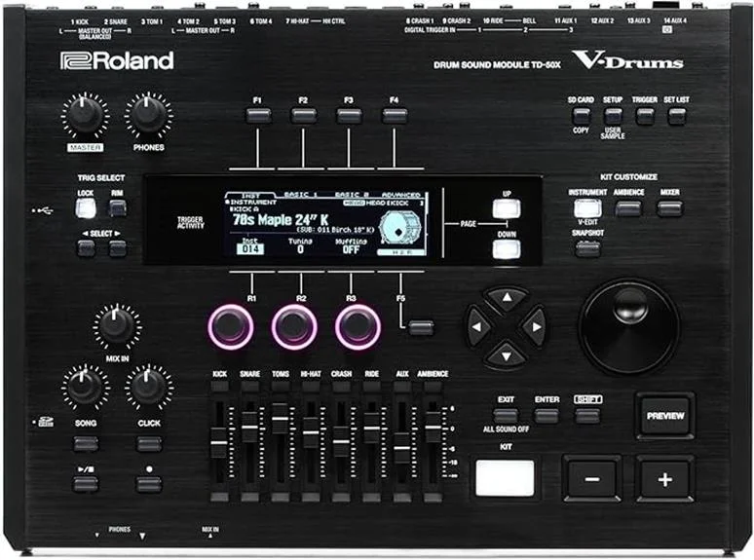The image size is (754, 560).
Task: Click the SNARE fader handle
Action: (249, 427)
